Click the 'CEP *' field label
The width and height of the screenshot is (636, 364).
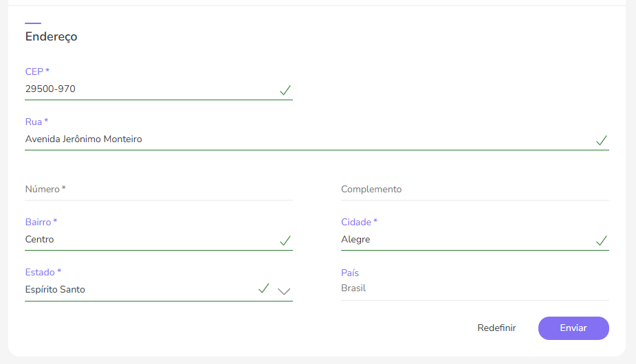[x=37, y=71]
